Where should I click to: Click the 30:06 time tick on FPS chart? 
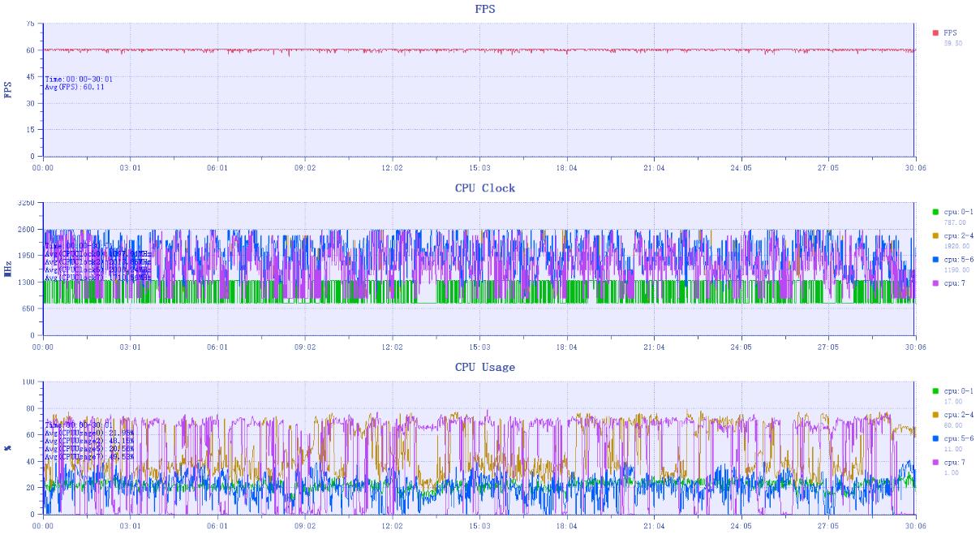pyautogui.click(x=916, y=167)
